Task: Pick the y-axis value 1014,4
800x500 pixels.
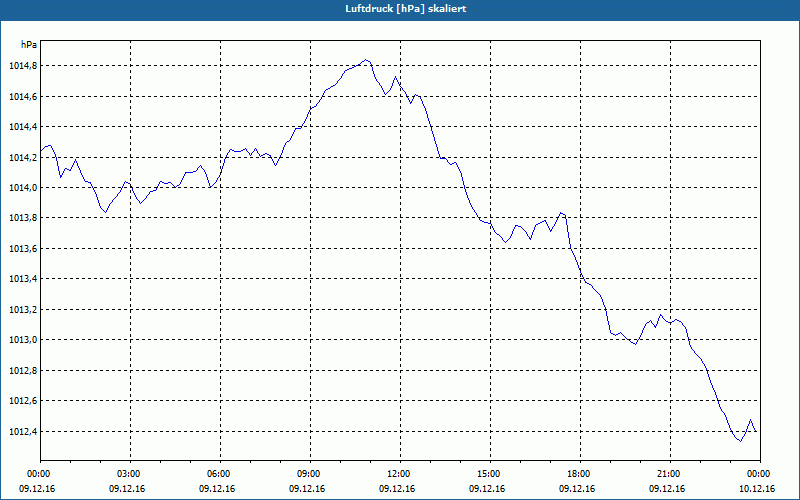Action: [23, 127]
